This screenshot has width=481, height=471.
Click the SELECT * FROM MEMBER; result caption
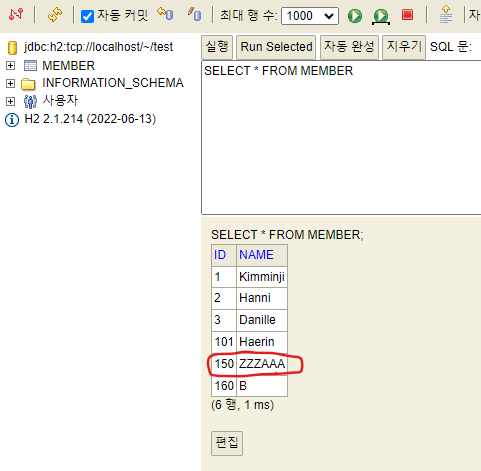tap(287, 235)
